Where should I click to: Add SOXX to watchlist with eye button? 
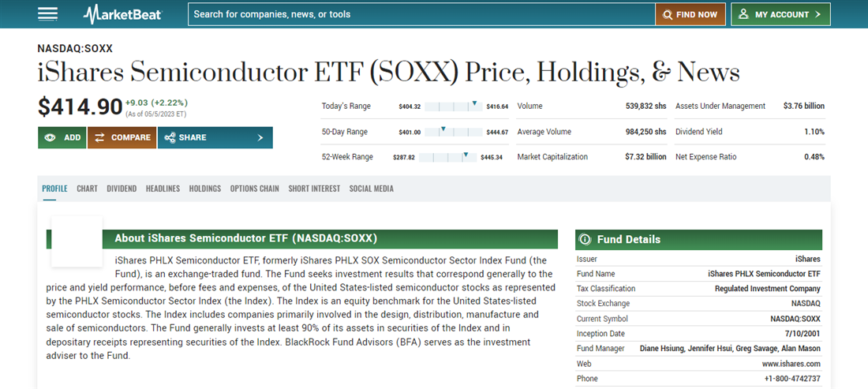(x=62, y=137)
